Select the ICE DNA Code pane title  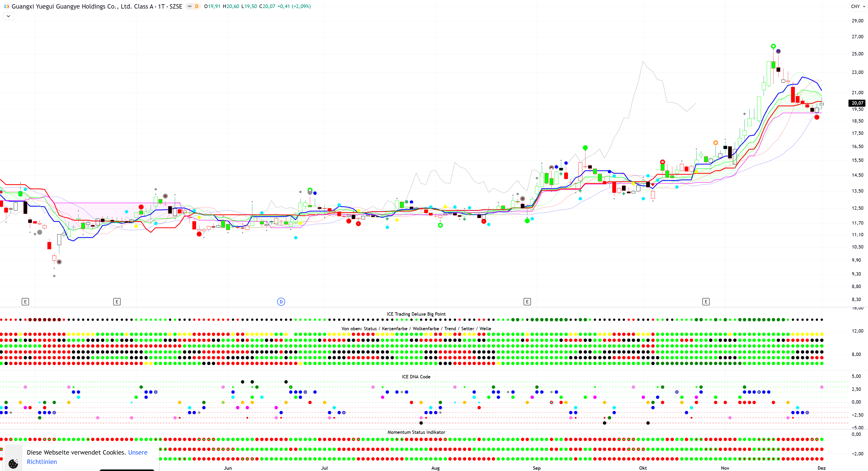pyautogui.click(x=416, y=377)
